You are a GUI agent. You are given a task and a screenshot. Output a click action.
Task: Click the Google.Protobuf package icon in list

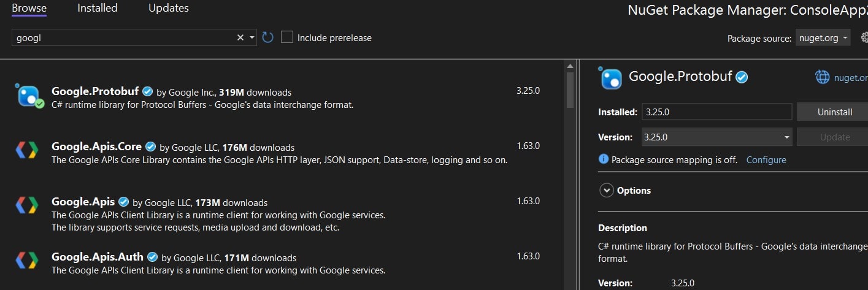click(x=29, y=96)
